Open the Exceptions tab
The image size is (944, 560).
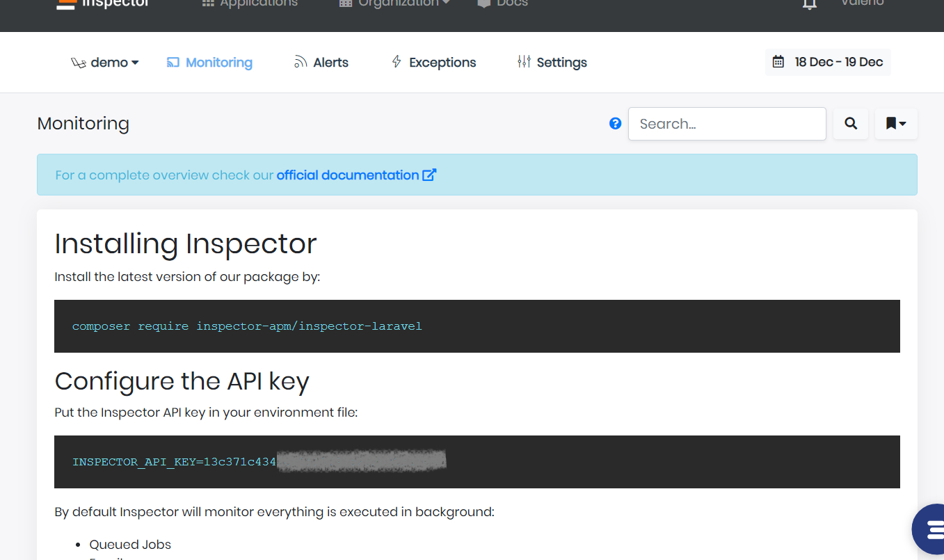pos(434,63)
